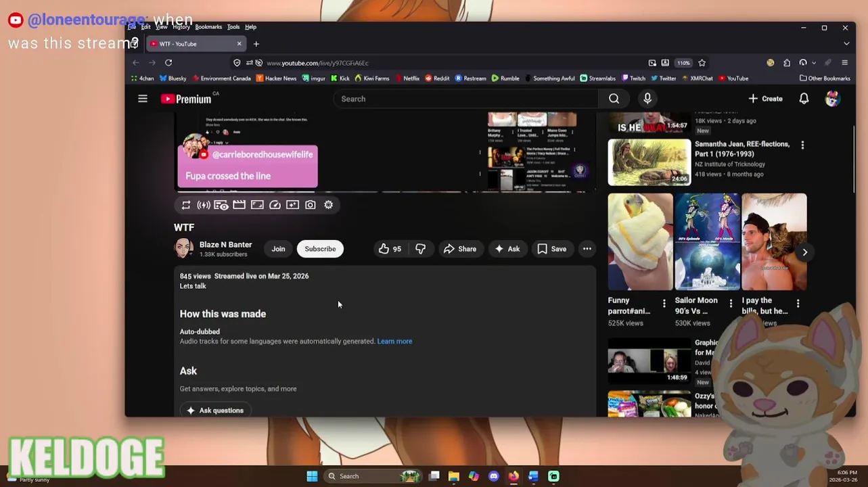This screenshot has height=487, width=868.
Task: Click the Ask questions button
Action: pyautogui.click(x=215, y=410)
